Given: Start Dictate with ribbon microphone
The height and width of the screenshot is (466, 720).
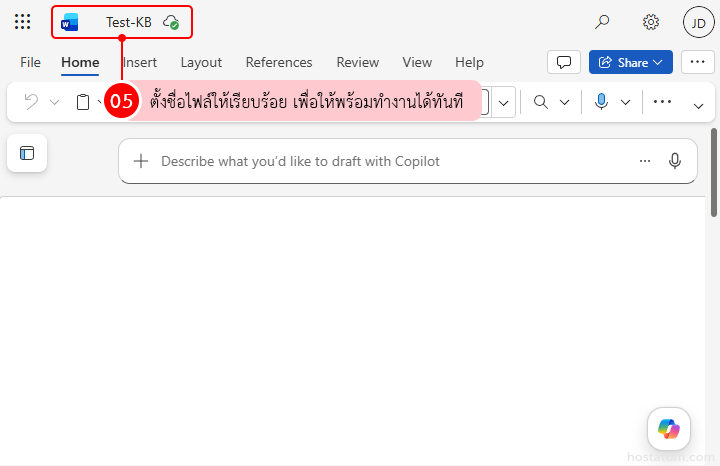Looking at the screenshot, I should click(601, 101).
